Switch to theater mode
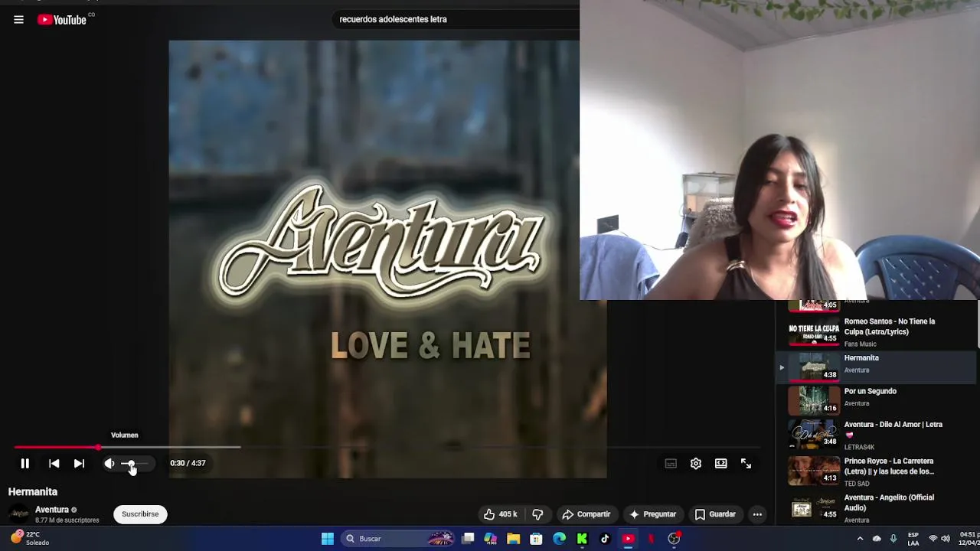 [x=721, y=464]
